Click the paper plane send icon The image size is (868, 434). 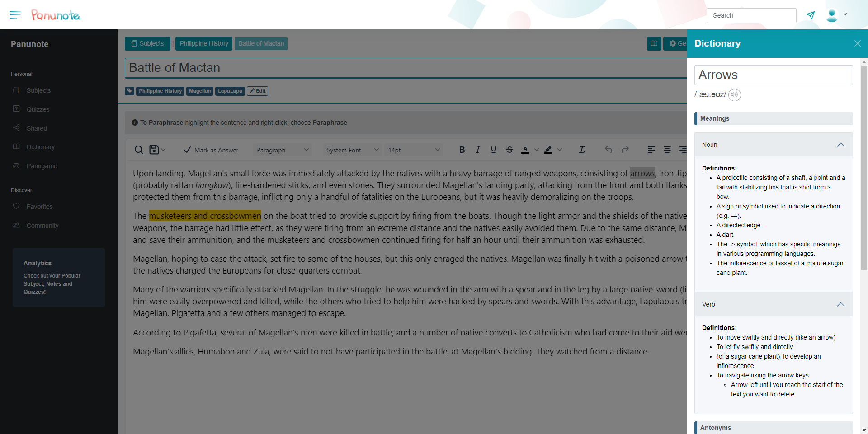click(x=811, y=15)
